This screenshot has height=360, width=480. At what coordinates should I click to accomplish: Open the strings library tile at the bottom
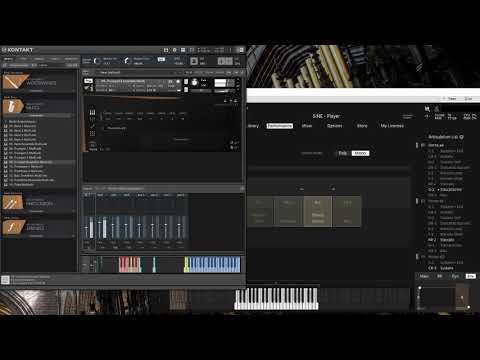[x=39, y=227]
